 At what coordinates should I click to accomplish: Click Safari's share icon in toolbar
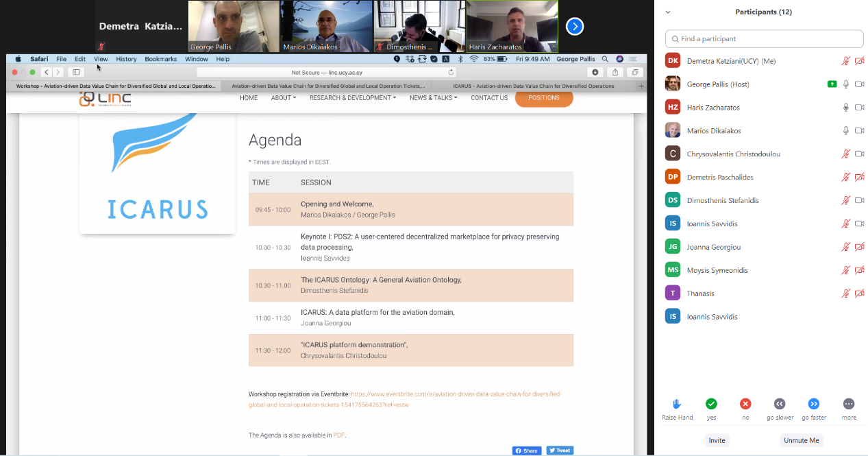pos(615,72)
